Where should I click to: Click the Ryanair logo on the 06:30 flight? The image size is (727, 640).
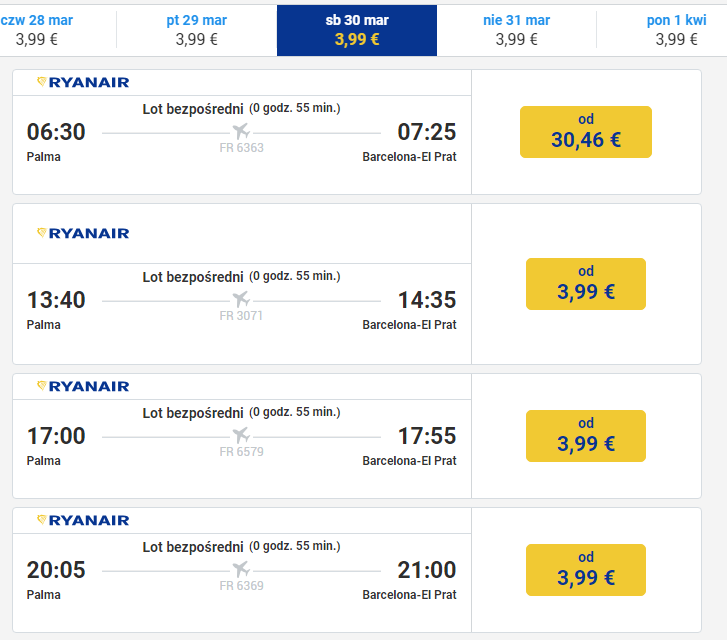83,83
